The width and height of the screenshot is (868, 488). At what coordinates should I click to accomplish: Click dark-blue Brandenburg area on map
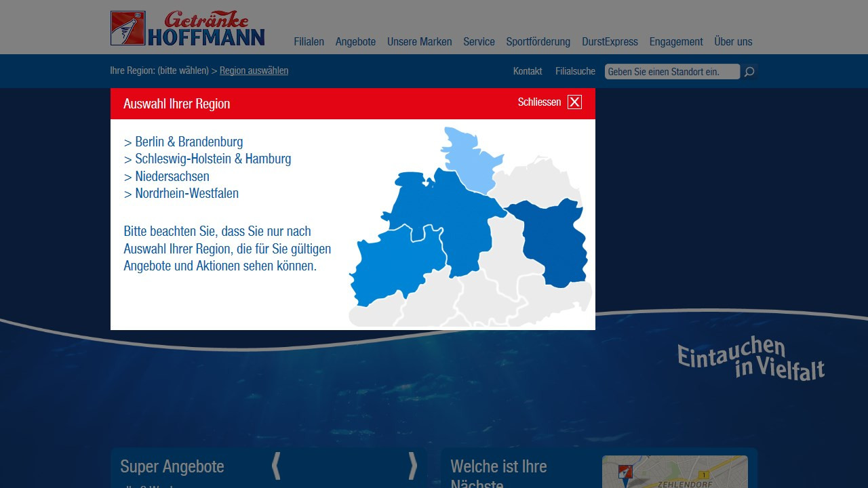[x=556, y=244]
